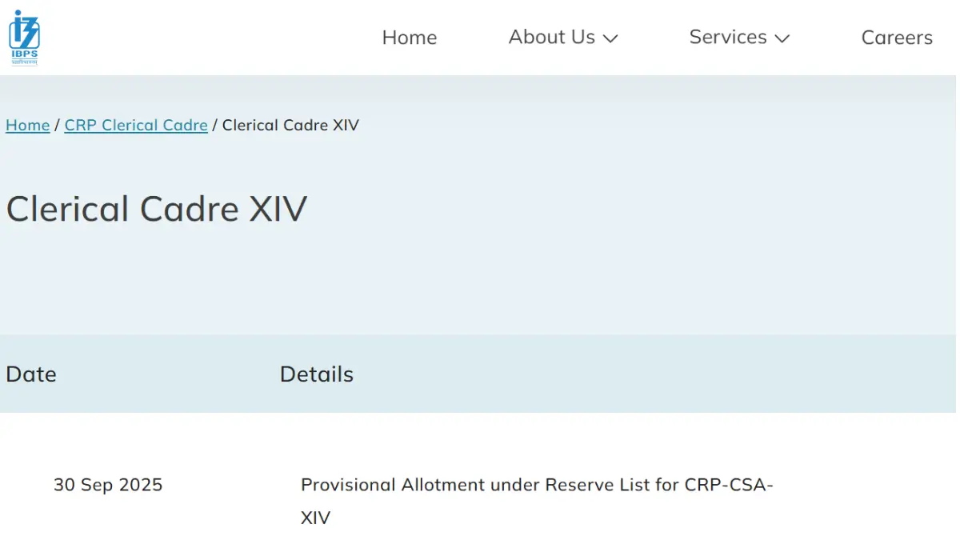This screenshot has width=960, height=560.
Task: Open the Provisional Allotment under Reserve List notice
Action: (536, 484)
